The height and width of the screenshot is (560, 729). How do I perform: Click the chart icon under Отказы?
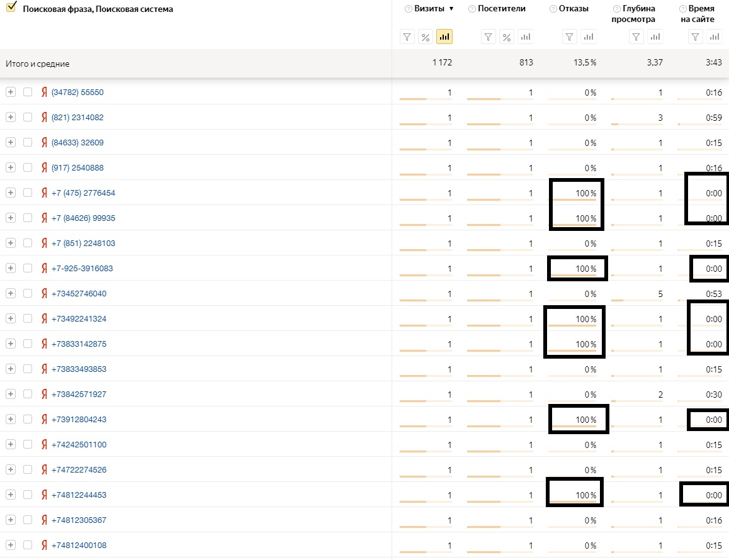tap(589, 36)
